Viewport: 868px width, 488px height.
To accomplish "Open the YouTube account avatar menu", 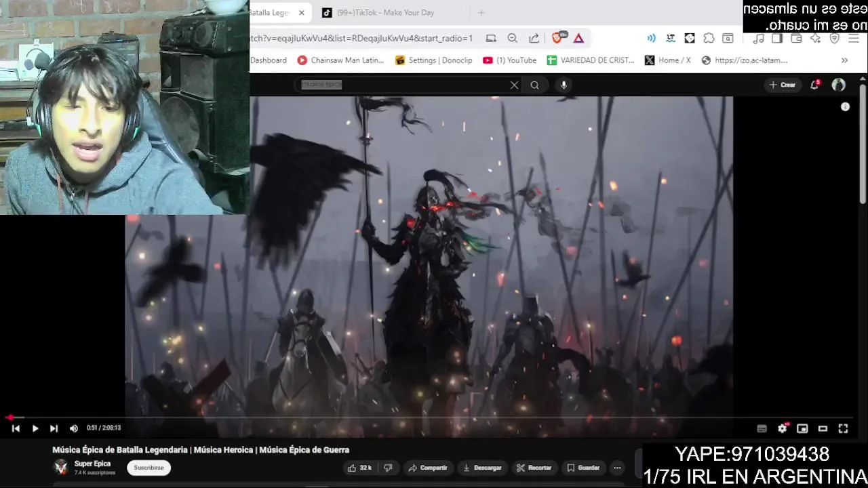I will point(839,85).
